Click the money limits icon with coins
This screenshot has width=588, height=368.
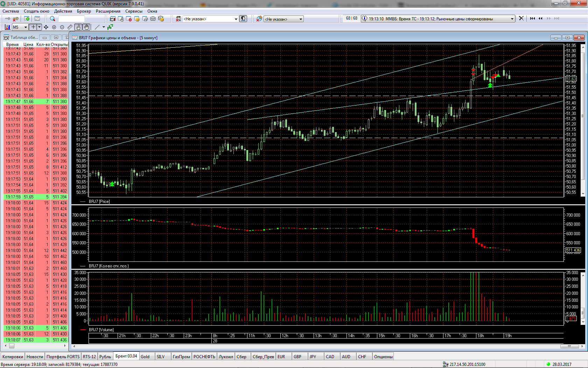click(161, 19)
